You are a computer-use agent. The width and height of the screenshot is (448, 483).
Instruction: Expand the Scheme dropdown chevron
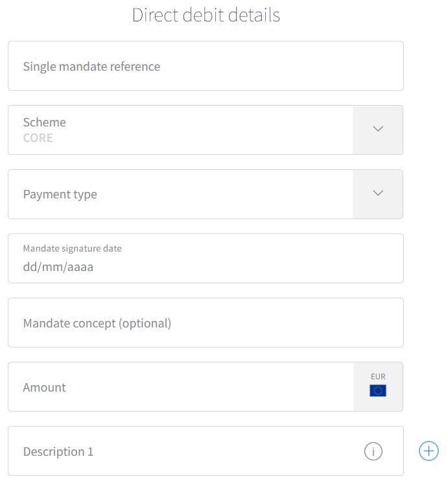pyautogui.click(x=378, y=128)
